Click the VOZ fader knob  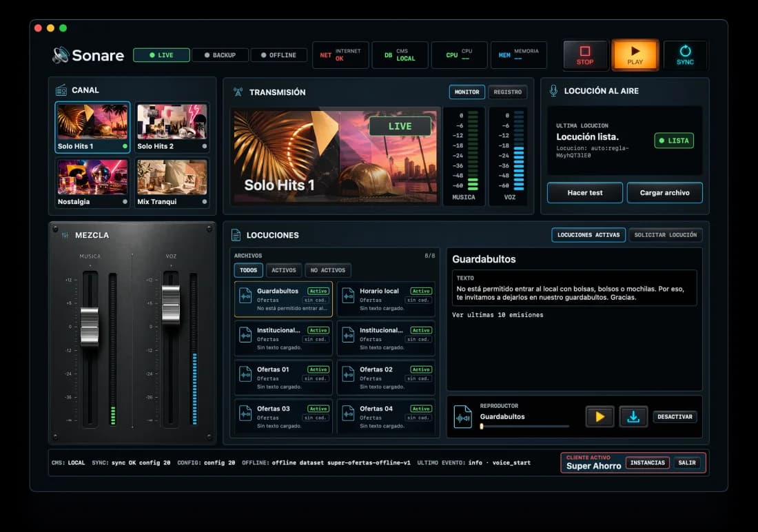171,304
